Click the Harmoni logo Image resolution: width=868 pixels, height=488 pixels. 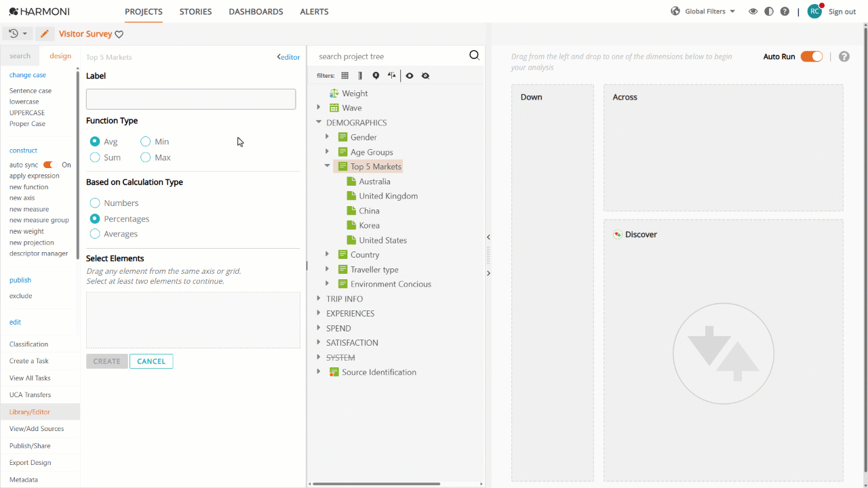click(x=39, y=12)
